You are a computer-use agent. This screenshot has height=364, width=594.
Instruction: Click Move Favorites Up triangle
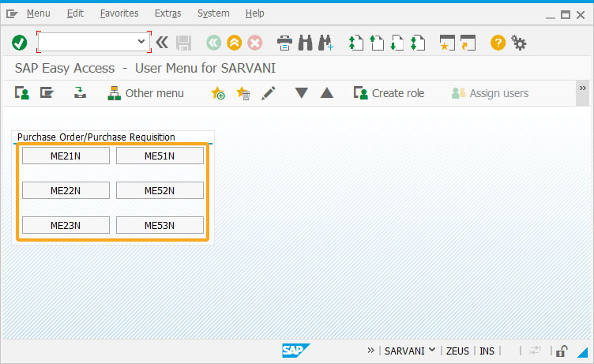326,93
